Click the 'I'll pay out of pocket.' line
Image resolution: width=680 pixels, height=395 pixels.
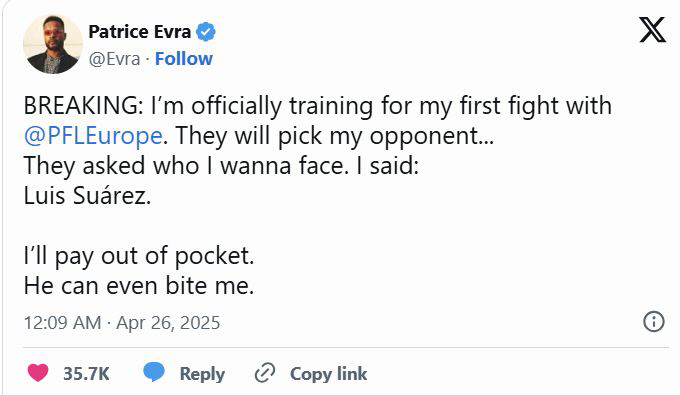tap(139, 256)
